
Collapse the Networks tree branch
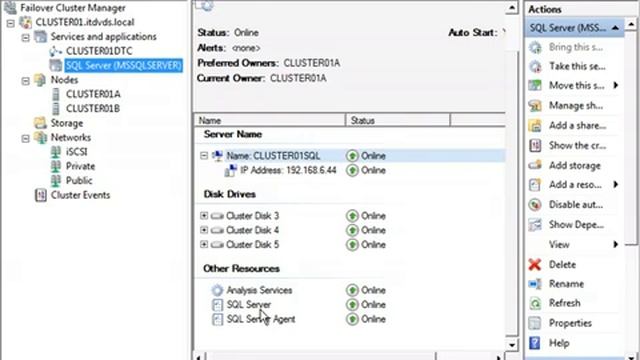[x=26, y=139]
